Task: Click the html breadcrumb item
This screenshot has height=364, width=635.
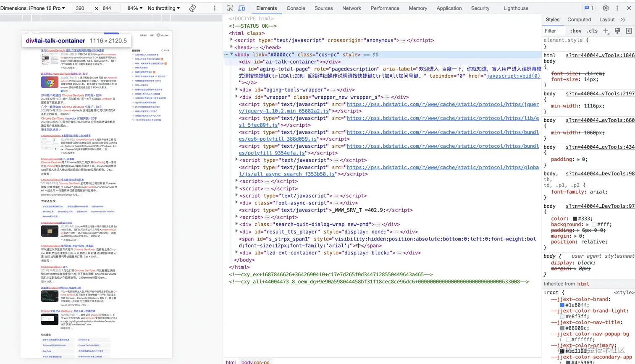Action: click(231, 361)
